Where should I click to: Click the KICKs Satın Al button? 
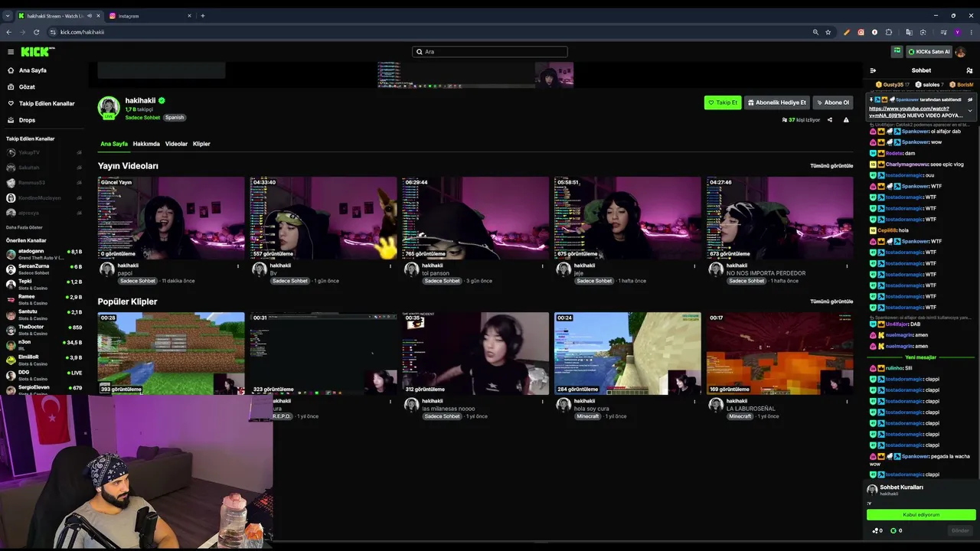929,51
